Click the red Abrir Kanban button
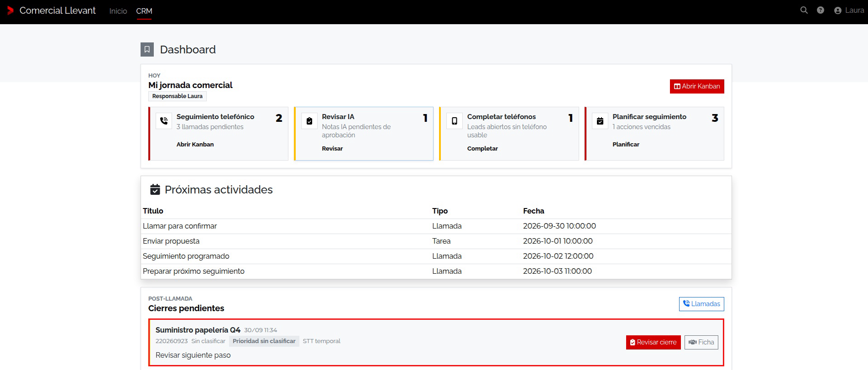The image size is (868, 370). coord(697,86)
